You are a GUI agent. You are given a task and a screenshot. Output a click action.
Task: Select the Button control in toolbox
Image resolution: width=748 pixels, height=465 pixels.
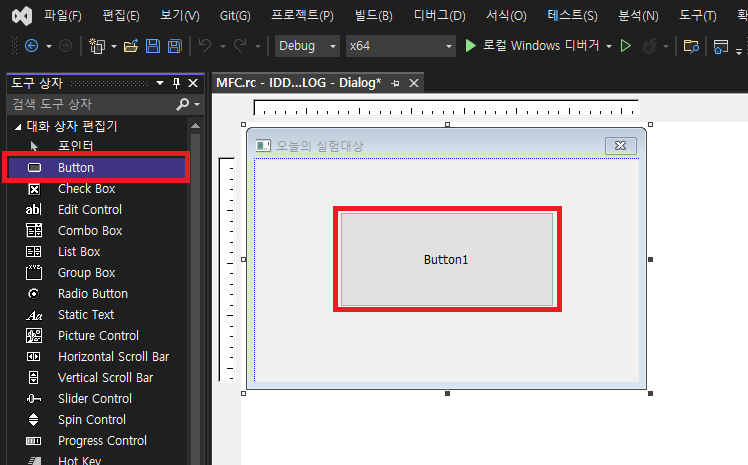tap(97, 168)
